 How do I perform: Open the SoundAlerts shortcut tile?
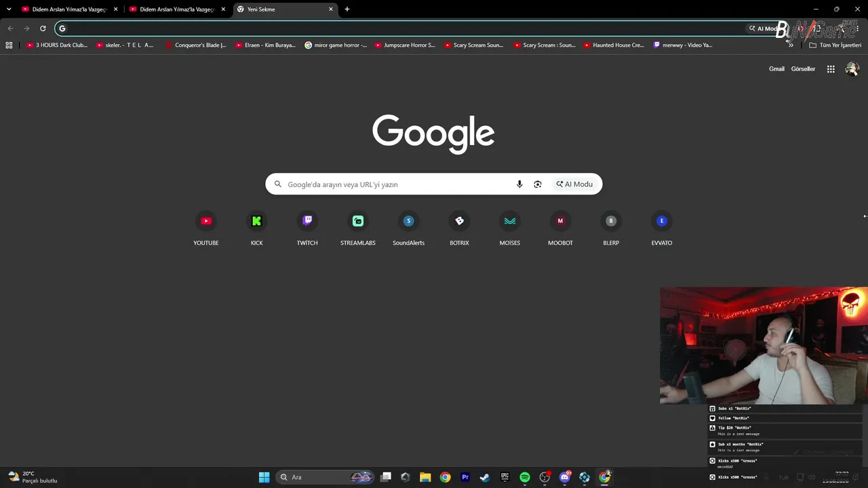[408, 229]
